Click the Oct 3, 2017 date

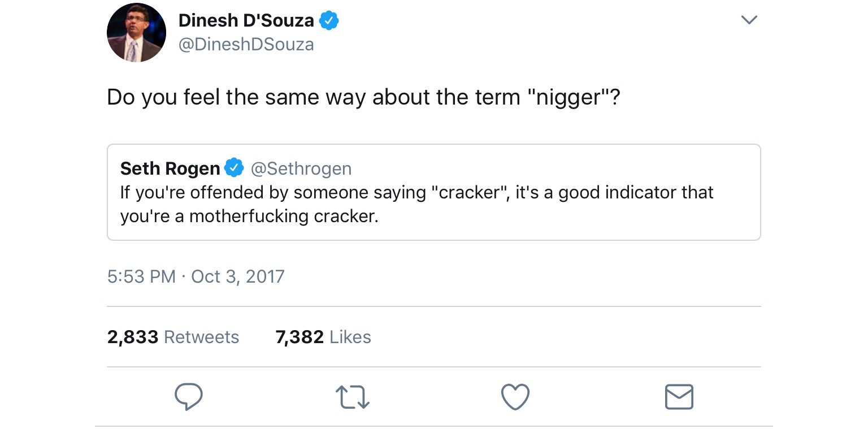click(x=238, y=276)
